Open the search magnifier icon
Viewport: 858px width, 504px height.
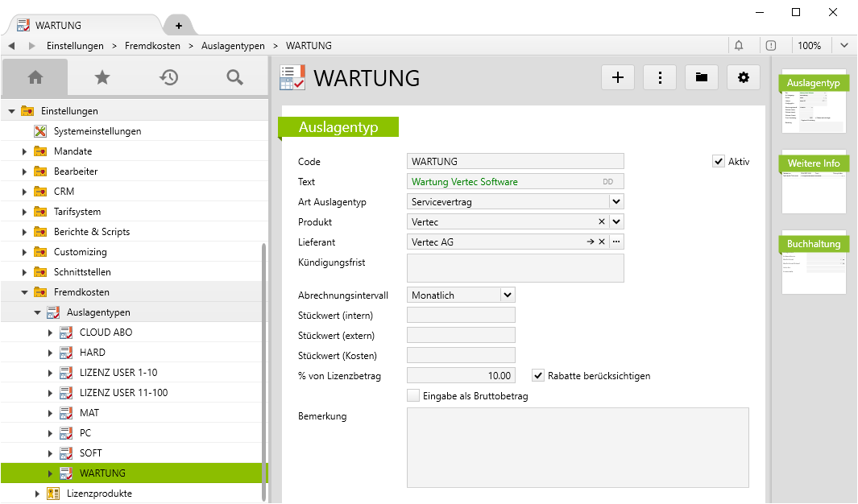[234, 77]
